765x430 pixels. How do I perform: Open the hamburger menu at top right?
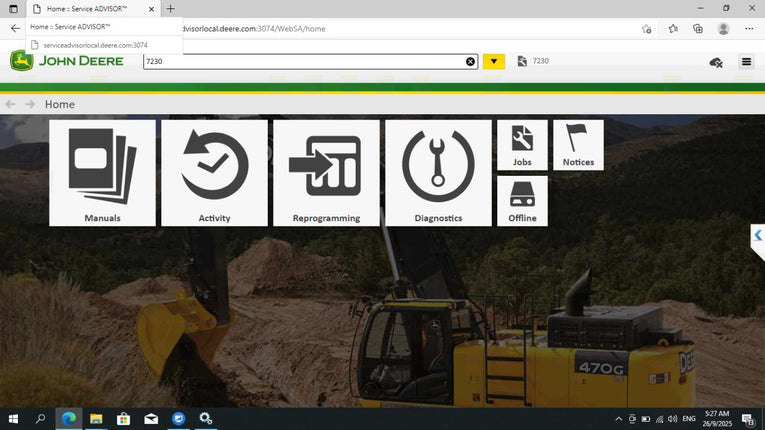(746, 62)
